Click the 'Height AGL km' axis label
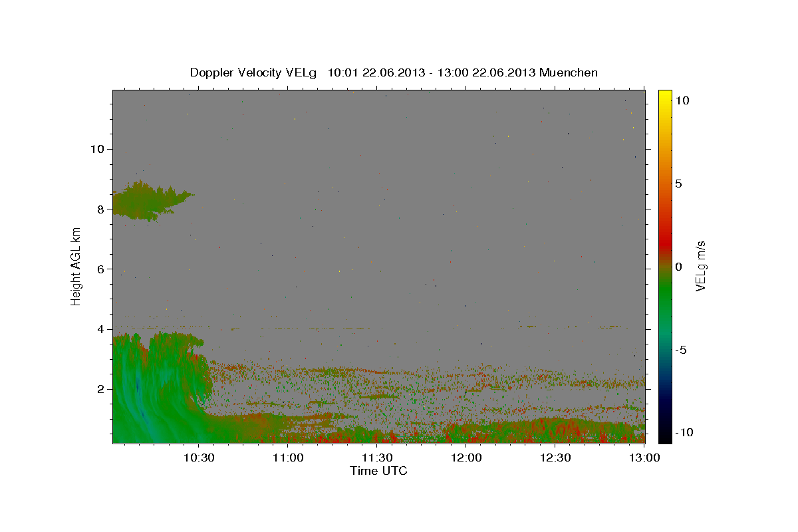The image size is (798, 532). (76, 267)
